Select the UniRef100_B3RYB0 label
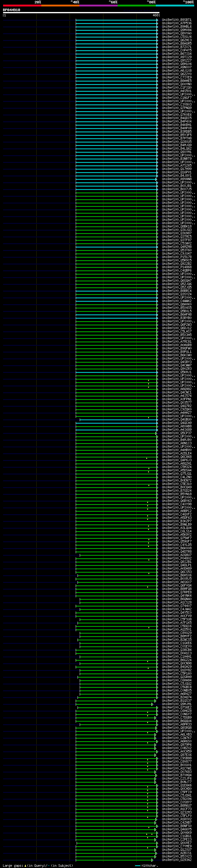This screenshot has height=868, width=197. [176, 318]
